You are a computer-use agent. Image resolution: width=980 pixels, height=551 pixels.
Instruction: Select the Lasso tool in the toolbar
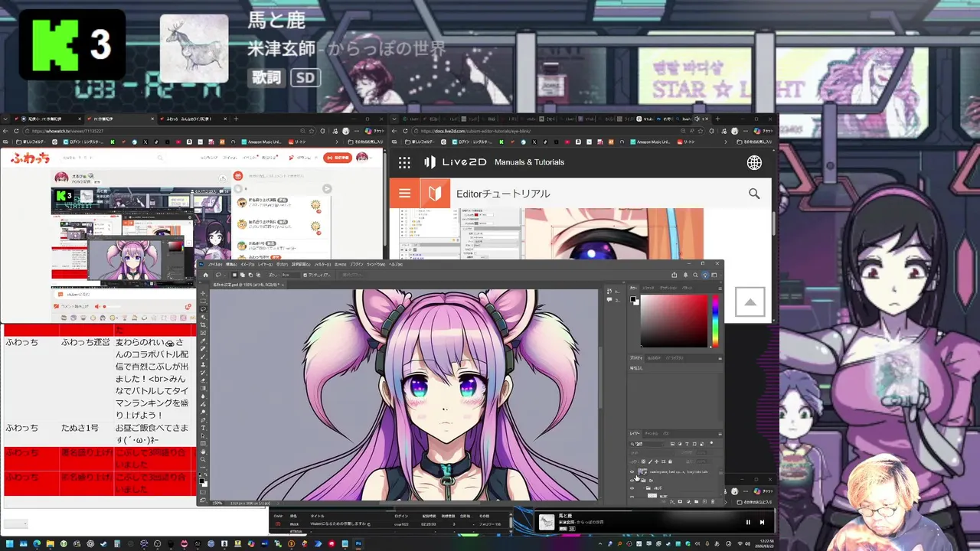tap(203, 308)
